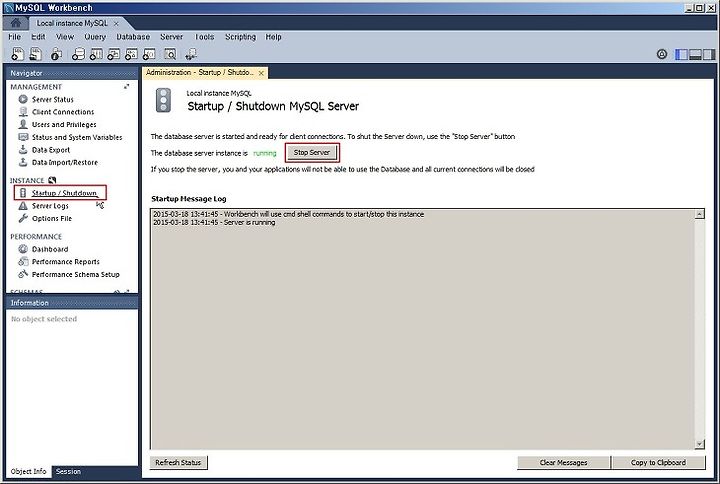This screenshot has width=720, height=484.
Task: Click the Data Import/Restore icon
Action: pyautogui.click(x=23, y=162)
